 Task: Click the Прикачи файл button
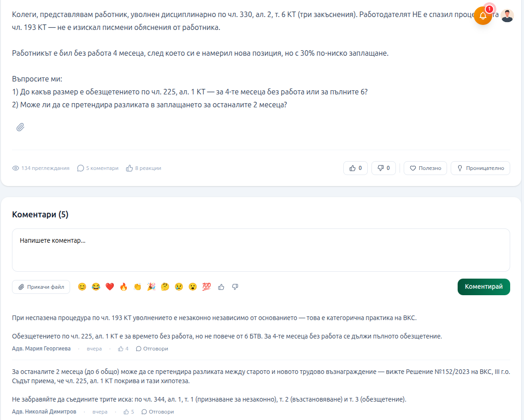pyautogui.click(x=41, y=287)
